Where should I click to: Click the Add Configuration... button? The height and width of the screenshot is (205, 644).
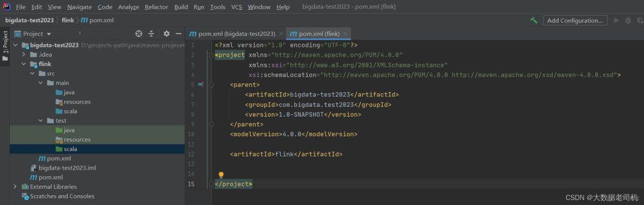click(574, 20)
